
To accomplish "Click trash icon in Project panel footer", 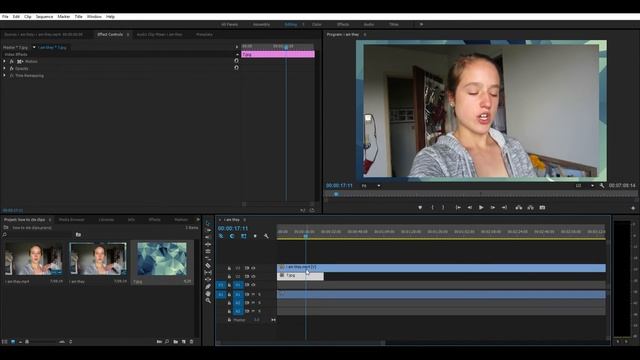I will pyautogui.click(x=191, y=342).
